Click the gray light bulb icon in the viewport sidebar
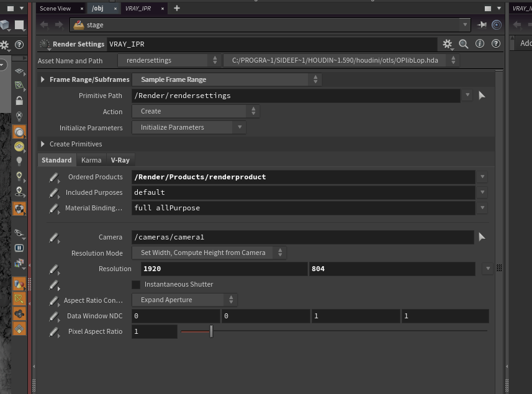The image size is (532, 394). [x=19, y=161]
